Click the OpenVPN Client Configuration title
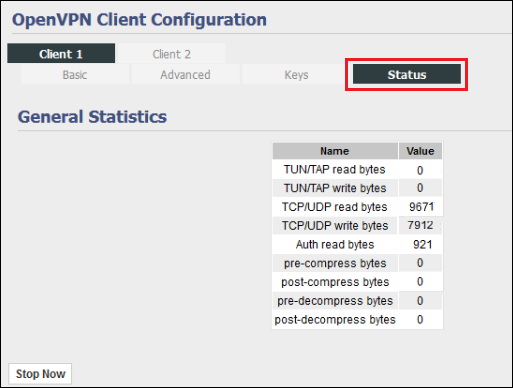513x388 pixels. pos(139,20)
